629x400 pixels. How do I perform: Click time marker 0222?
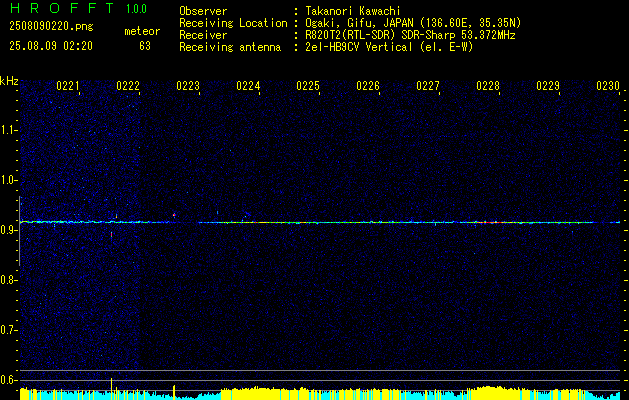pyautogui.click(x=128, y=86)
